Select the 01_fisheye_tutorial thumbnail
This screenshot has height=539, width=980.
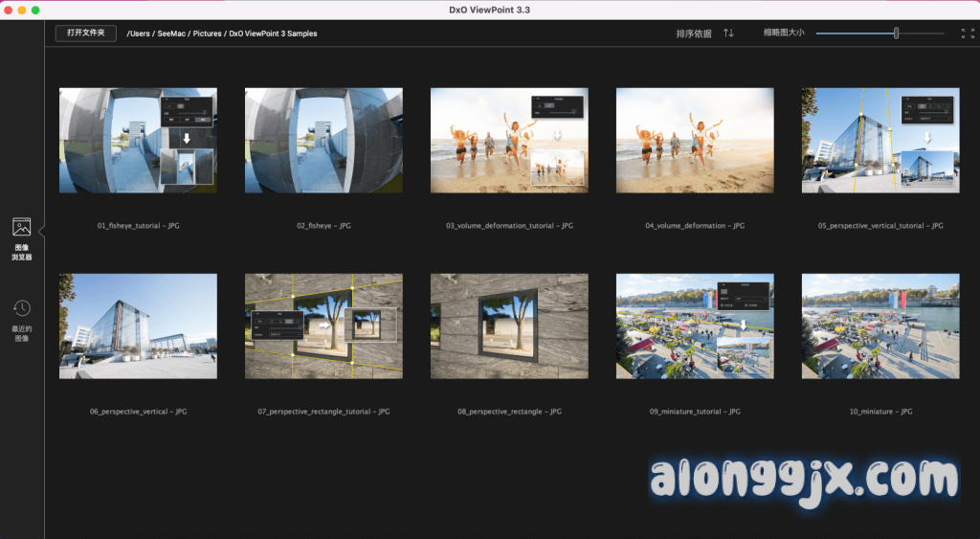[x=138, y=141]
